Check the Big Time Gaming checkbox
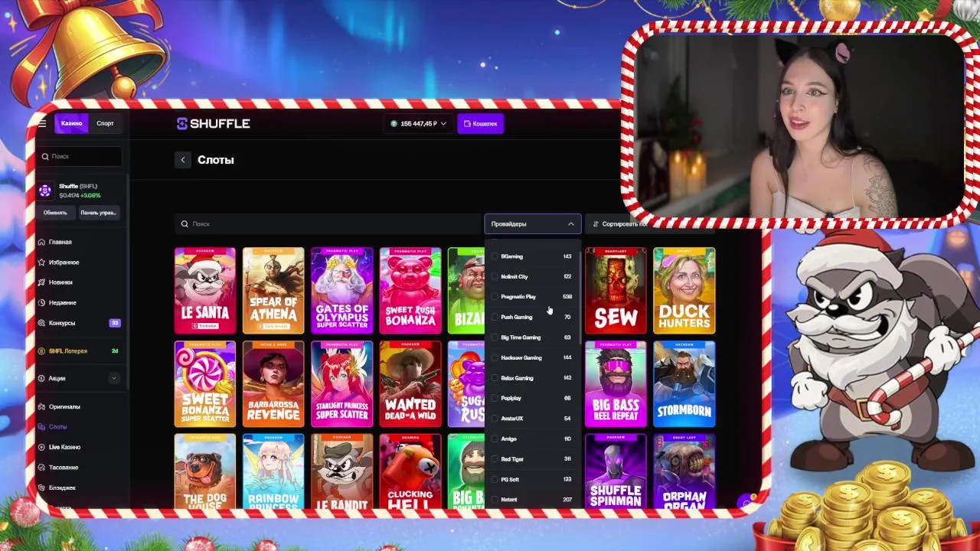The image size is (980, 551). click(x=495, y=337)
